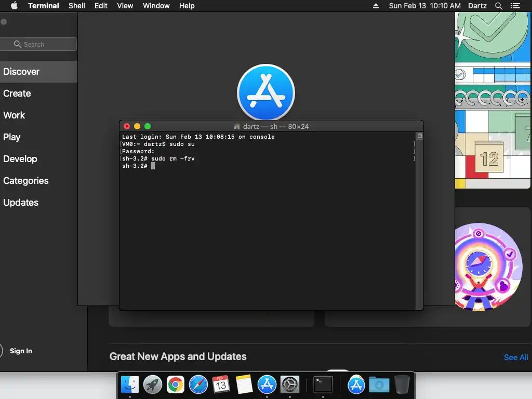Open Safari from the Dock

point(198,385)
